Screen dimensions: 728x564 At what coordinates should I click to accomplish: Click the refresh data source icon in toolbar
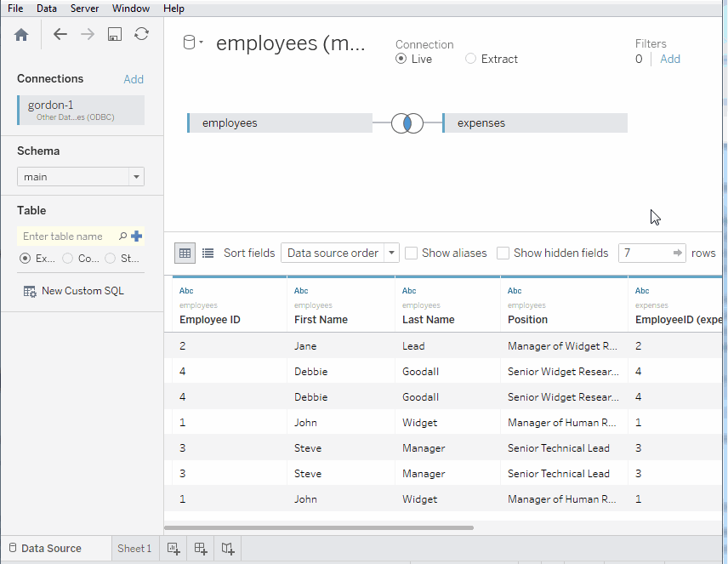141,34
